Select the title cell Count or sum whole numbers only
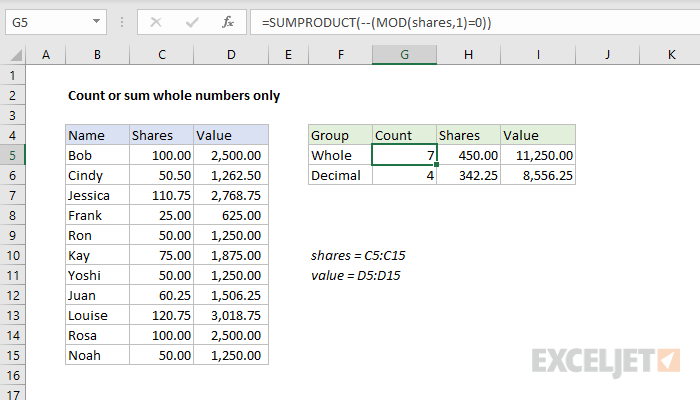The image size is (700, 400). (174, 96)
